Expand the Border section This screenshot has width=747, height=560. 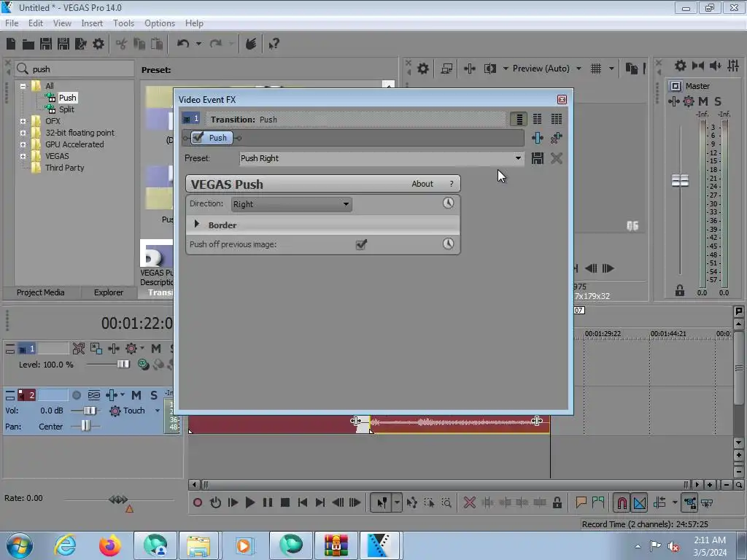click(x=196, y=224)
